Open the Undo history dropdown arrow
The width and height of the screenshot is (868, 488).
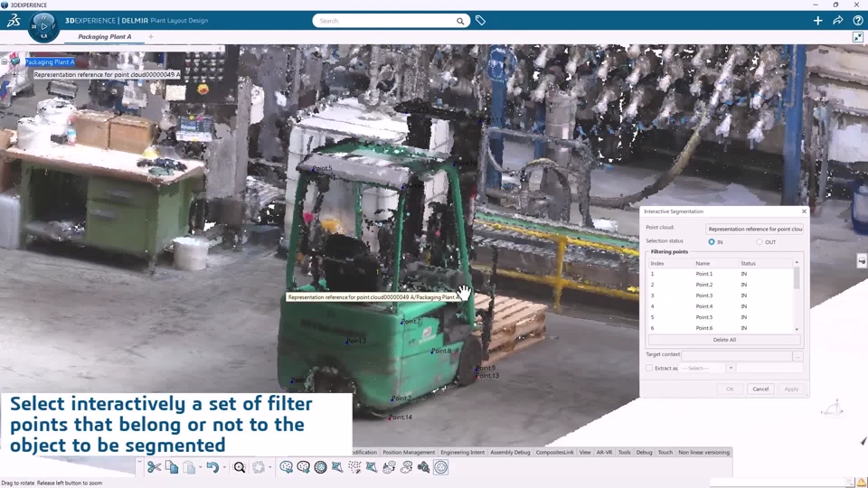pos(224,468)
